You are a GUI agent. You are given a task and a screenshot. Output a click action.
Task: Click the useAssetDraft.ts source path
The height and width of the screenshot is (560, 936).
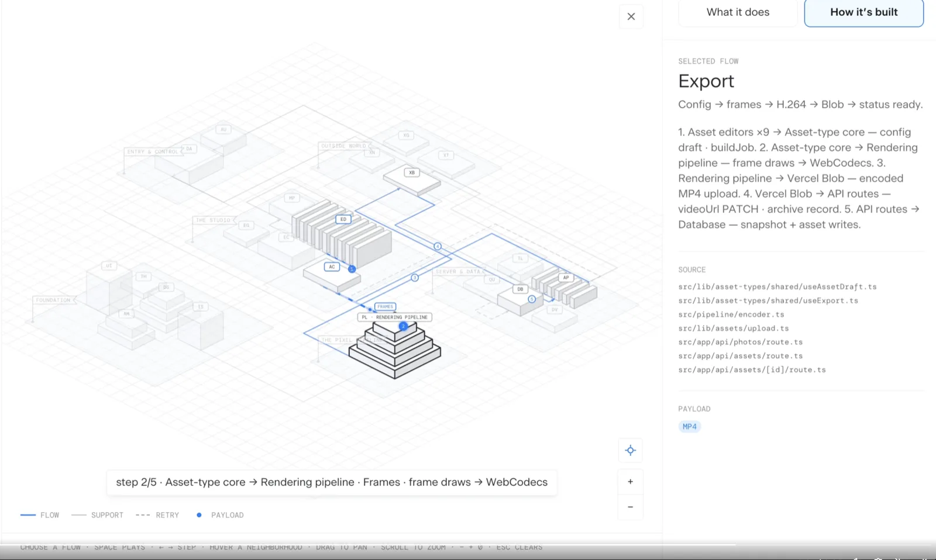click(x=777, y=287)
